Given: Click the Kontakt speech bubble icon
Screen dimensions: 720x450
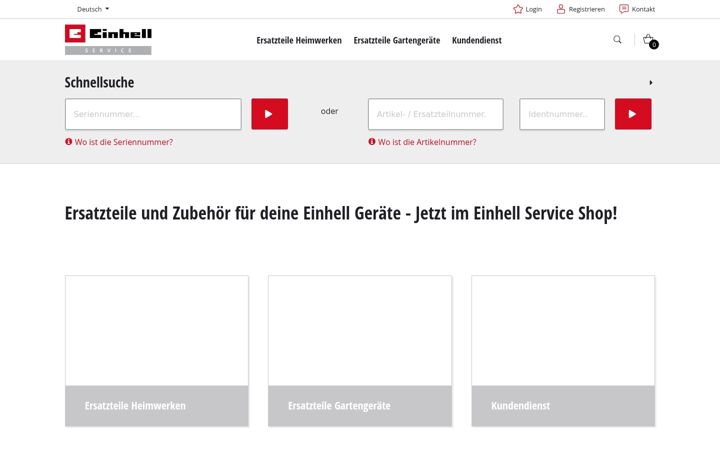Looking at the screenshot, I should pyautogui.click(x=624, y=9).
